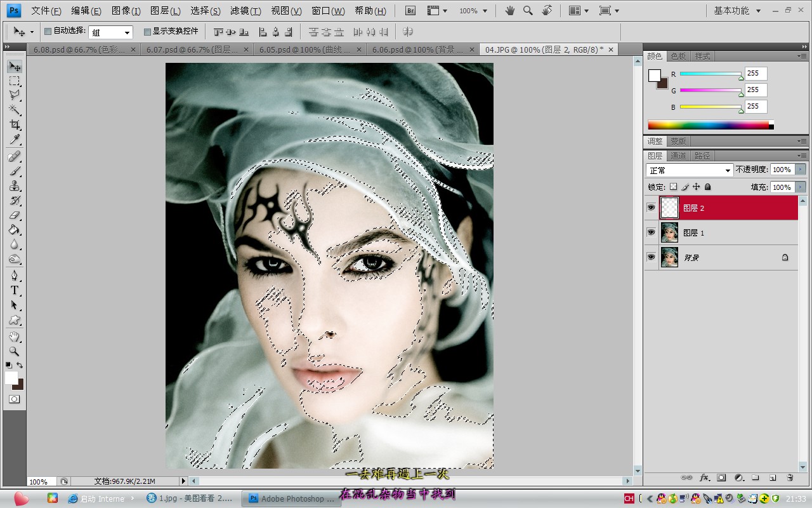Open the Color panel options menu
Image resolution: width=812 pixels, height=508 pixels.
point(802,56)
